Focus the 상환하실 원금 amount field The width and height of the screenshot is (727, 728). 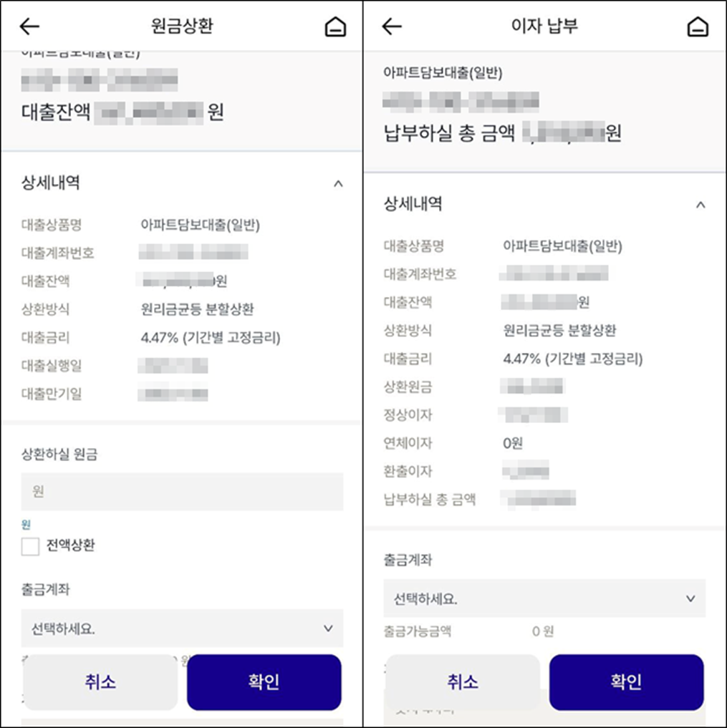coord(182,492)
